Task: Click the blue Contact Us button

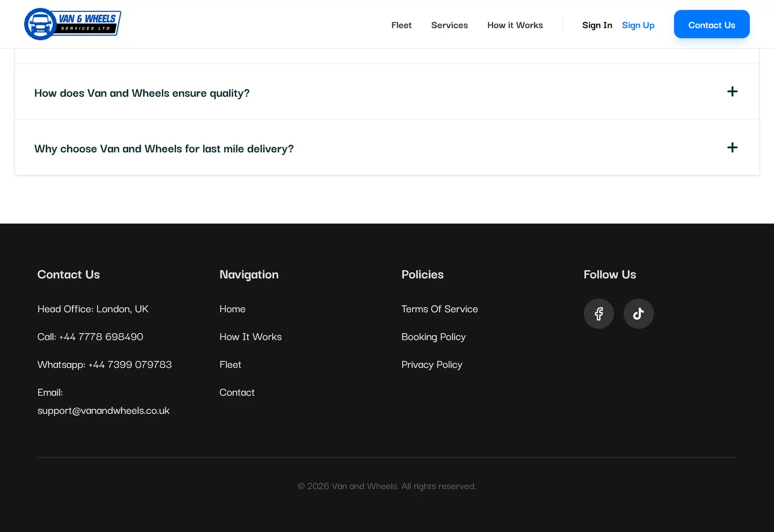Action: point(712,24)
